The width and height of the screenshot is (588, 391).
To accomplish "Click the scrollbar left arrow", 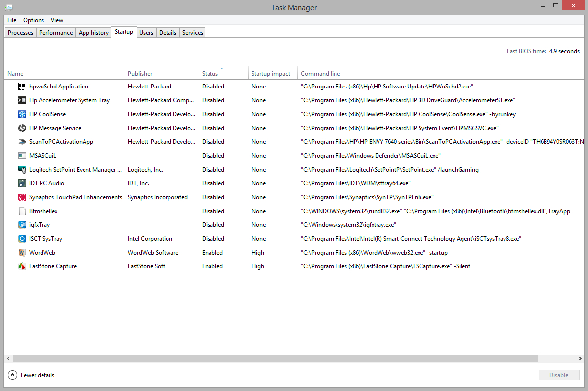I will tap(8, 359).
